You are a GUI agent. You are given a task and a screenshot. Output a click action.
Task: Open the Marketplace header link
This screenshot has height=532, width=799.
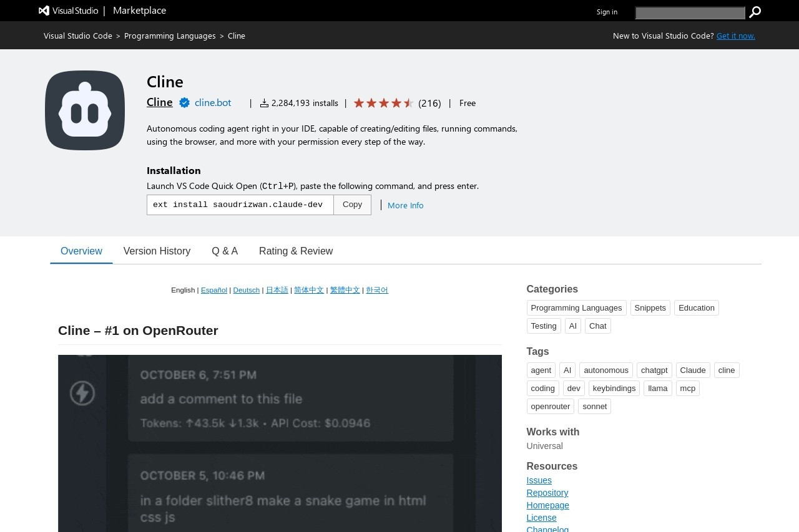pos(139,11)
